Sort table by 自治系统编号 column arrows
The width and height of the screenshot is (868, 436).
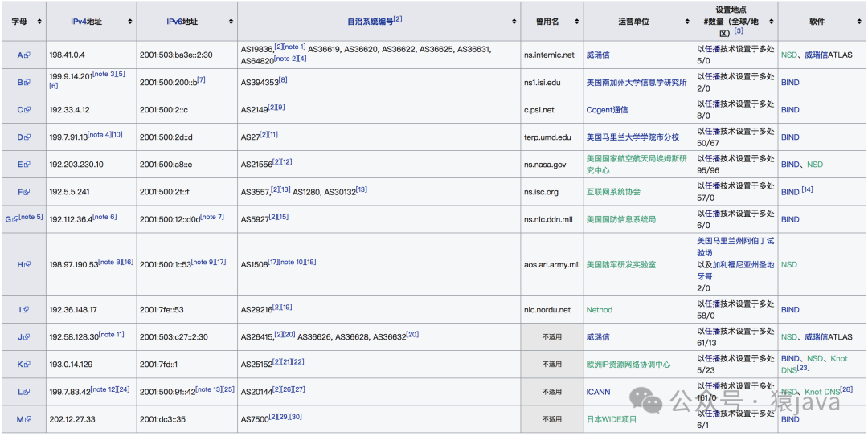pos(514,22)
